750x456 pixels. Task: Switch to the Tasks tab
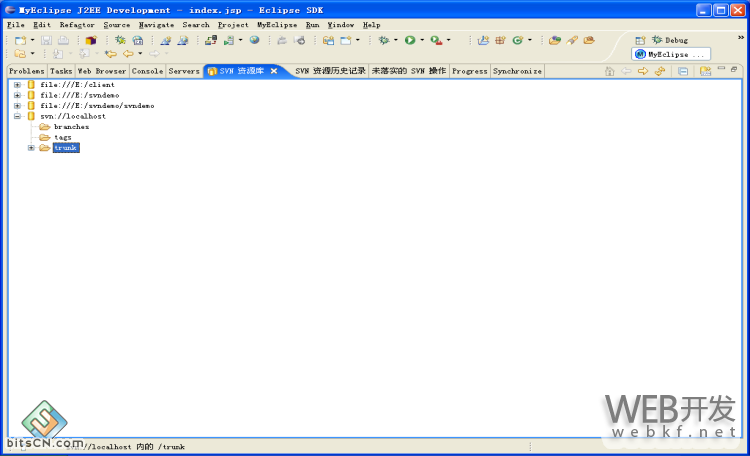61,71
